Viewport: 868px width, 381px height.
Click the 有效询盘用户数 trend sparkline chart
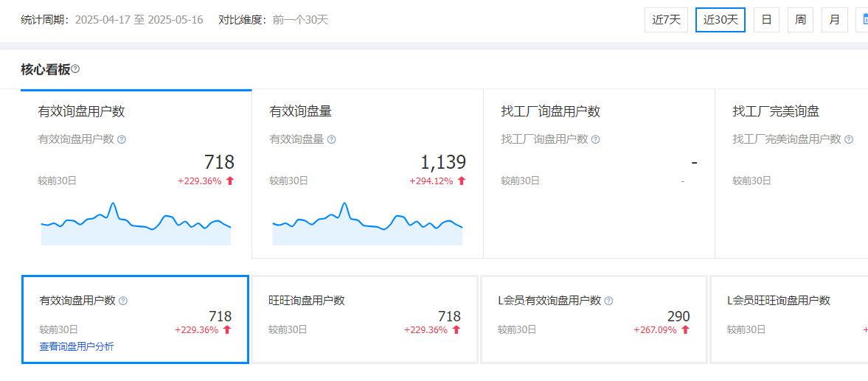[x=136, y=224]
